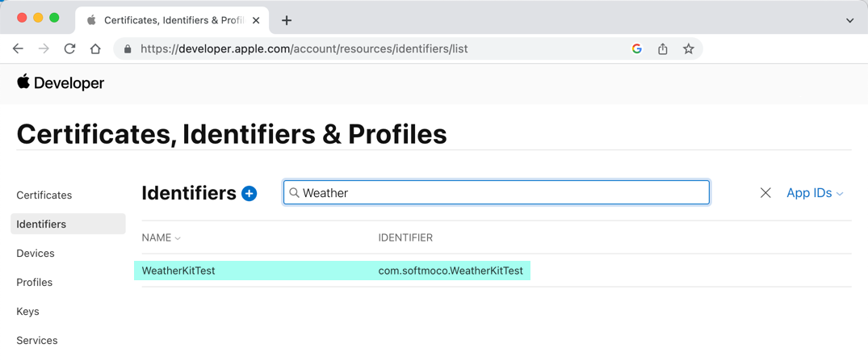The height and width of the screenshot is (361, 868).
Task: Bookmark this page with the star icon
Action: point(688,49)
